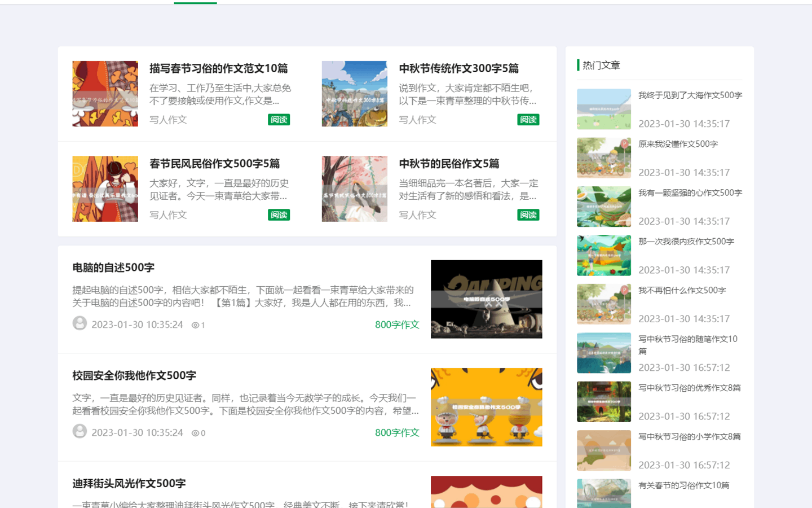This screenshot has width=812, height=508.
Task: Click thumbnail of 写中秋节习俗的随笔作文10篇
Action: (x=604, y=353)
